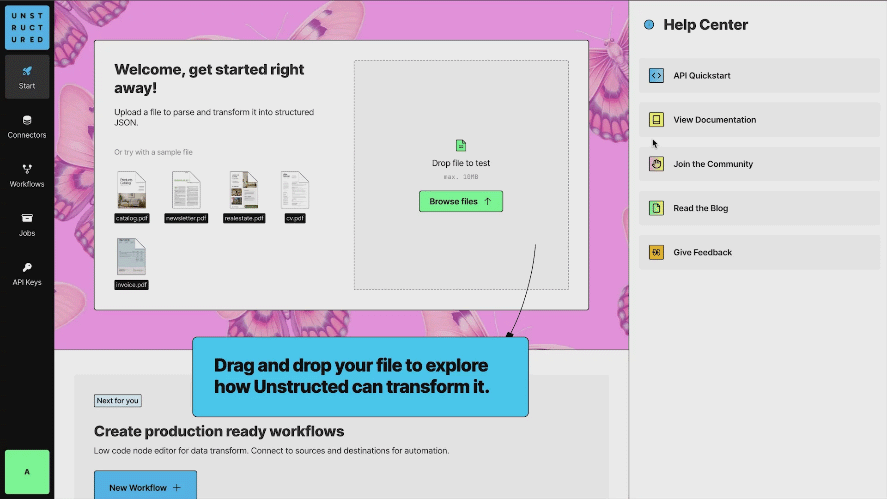Select the newsletter.pdf sample file

(x=186, y=196)
